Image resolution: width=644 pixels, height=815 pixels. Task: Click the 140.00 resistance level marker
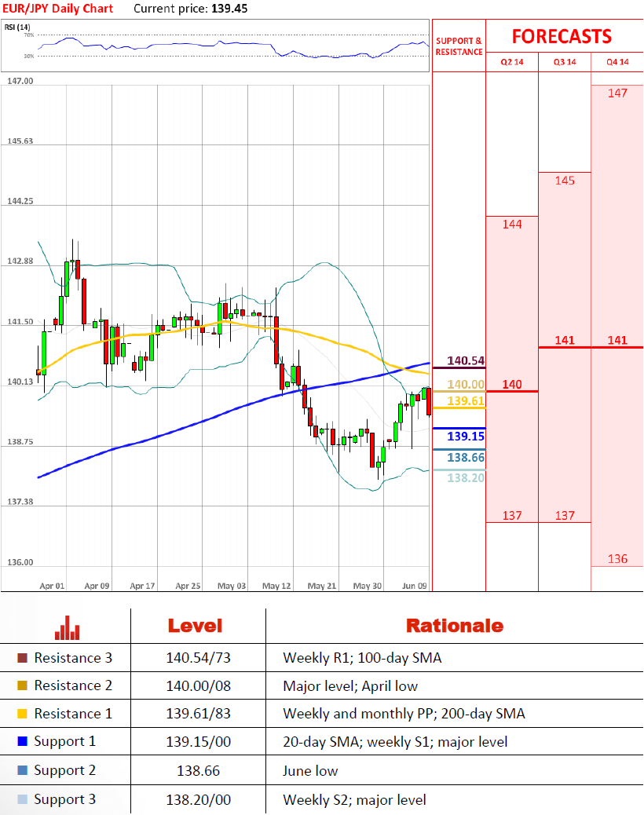pyautogui.click(x=465, y=384)
